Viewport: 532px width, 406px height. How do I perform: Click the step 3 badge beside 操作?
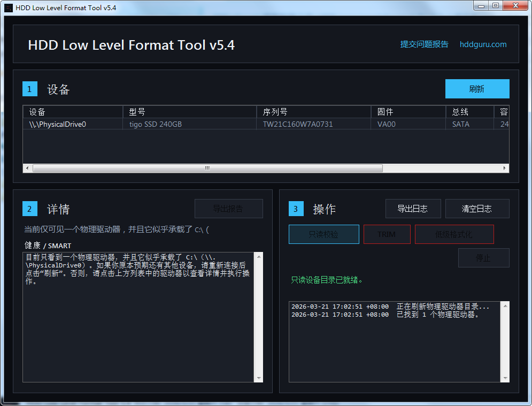point(296,209)
